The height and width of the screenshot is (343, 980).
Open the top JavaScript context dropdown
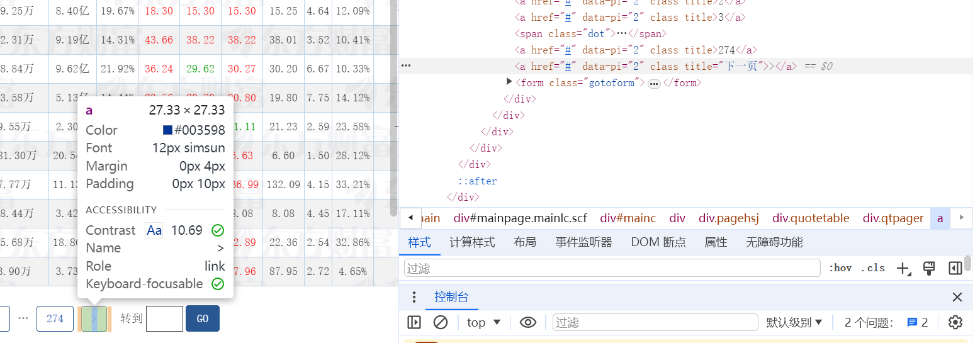point(484,322)
